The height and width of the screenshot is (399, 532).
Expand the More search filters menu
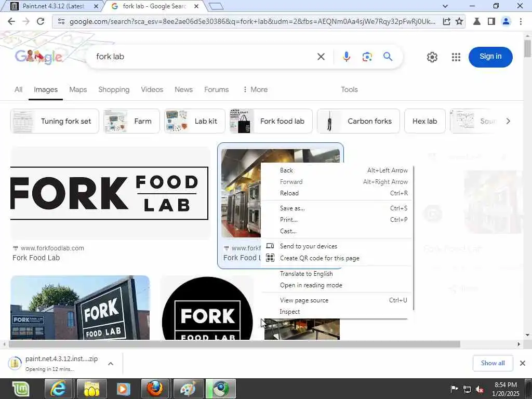tap(255, 89)
